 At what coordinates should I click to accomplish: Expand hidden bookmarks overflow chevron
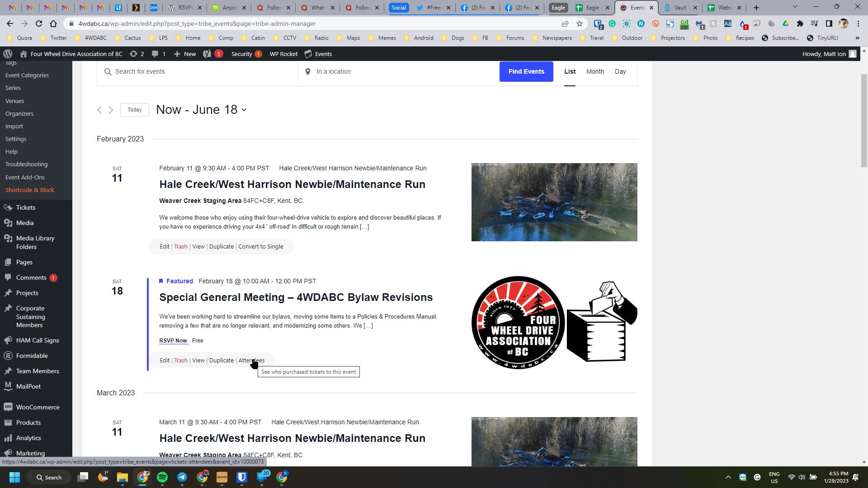coord(857,38)
